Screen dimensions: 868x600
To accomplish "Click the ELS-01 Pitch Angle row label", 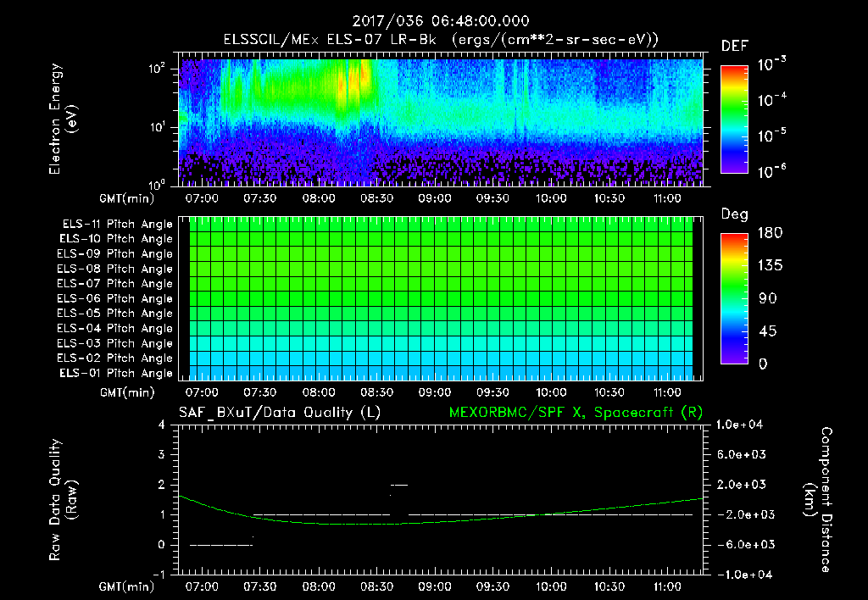I will coord(116,373).
